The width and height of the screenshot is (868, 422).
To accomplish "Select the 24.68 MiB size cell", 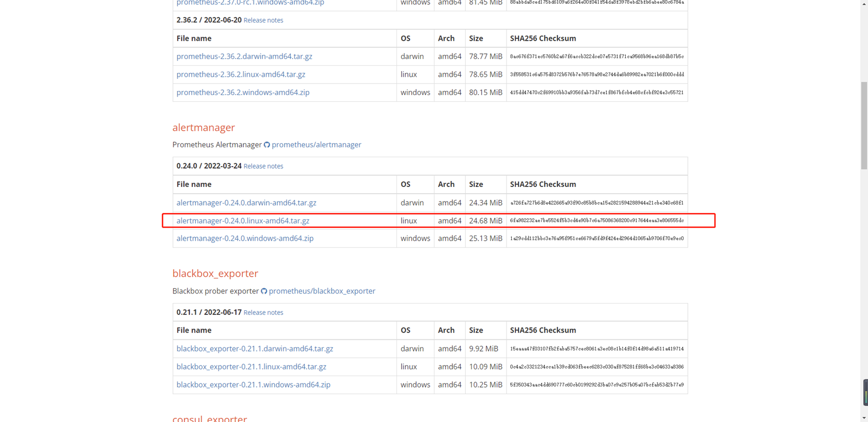I will (486, 220).
